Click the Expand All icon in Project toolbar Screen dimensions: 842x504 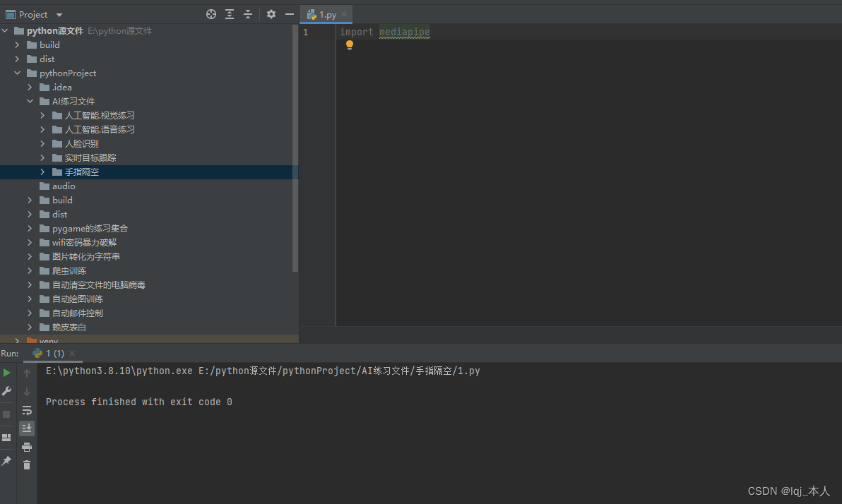click(229, 13)
